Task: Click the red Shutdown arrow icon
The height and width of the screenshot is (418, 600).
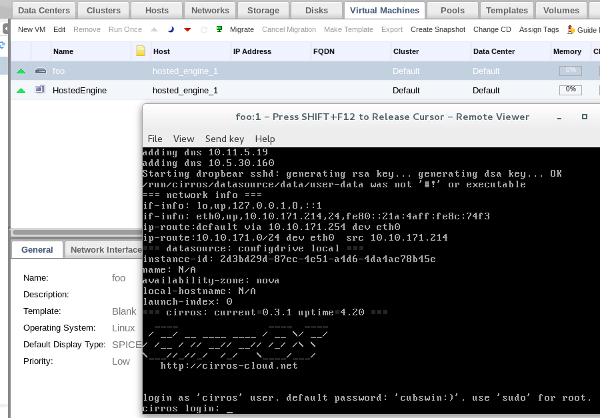Action: click(x=189, y=30)
